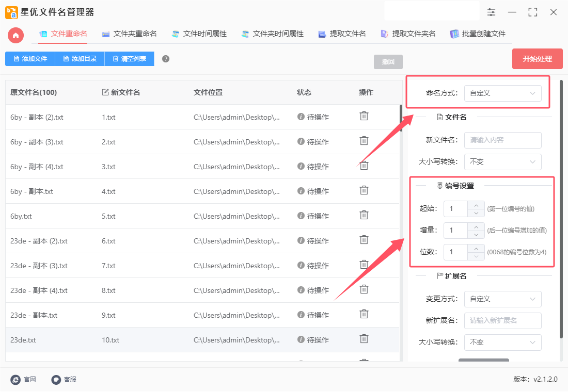Open the 官网 website icon
Screen dimensions: 568x392
(x=15, y=380)
